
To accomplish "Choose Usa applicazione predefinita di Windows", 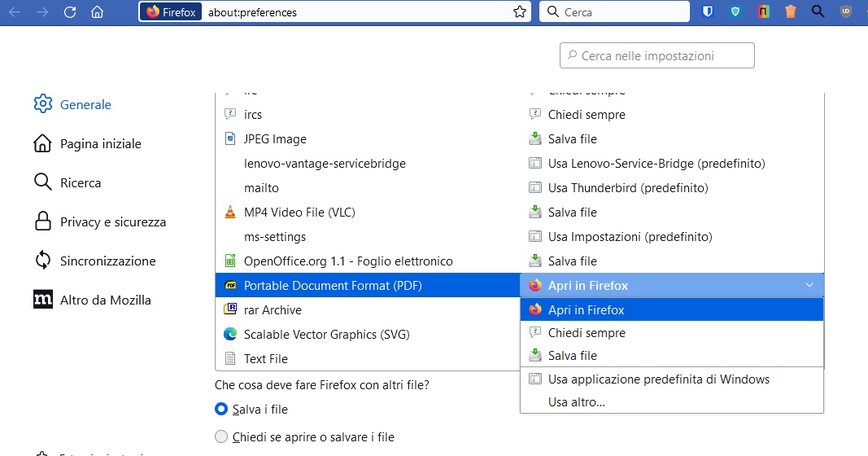I will tap(672, 379).
